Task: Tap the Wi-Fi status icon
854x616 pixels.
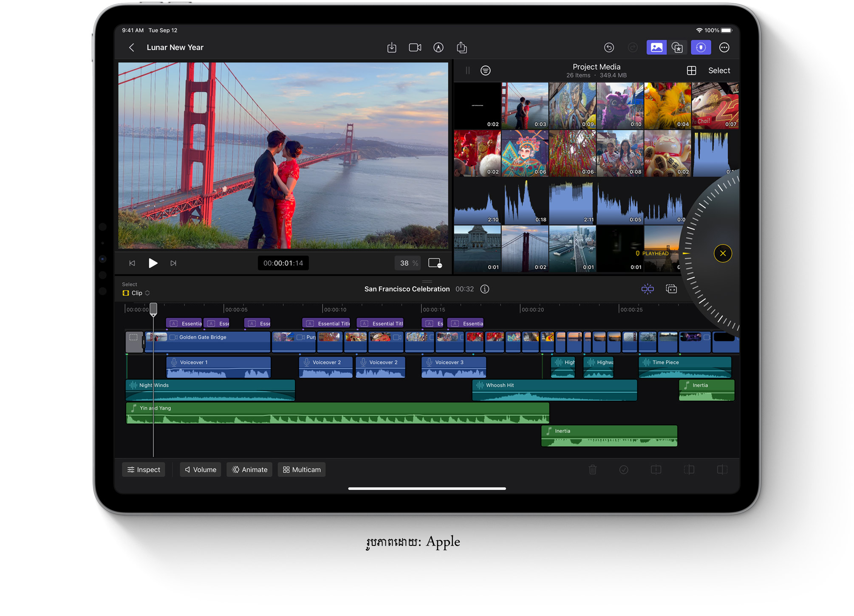Action: click(x=699, y=31)
